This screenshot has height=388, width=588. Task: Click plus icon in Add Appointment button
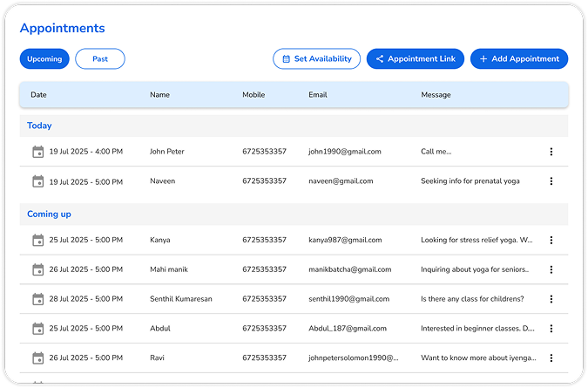pyautogui.click(x=483, y=59)
